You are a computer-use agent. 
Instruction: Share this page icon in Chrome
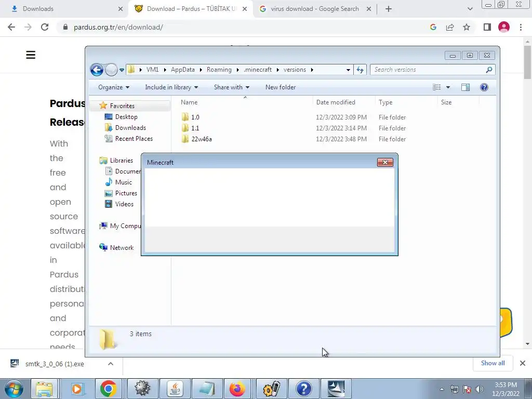[450, 27]
